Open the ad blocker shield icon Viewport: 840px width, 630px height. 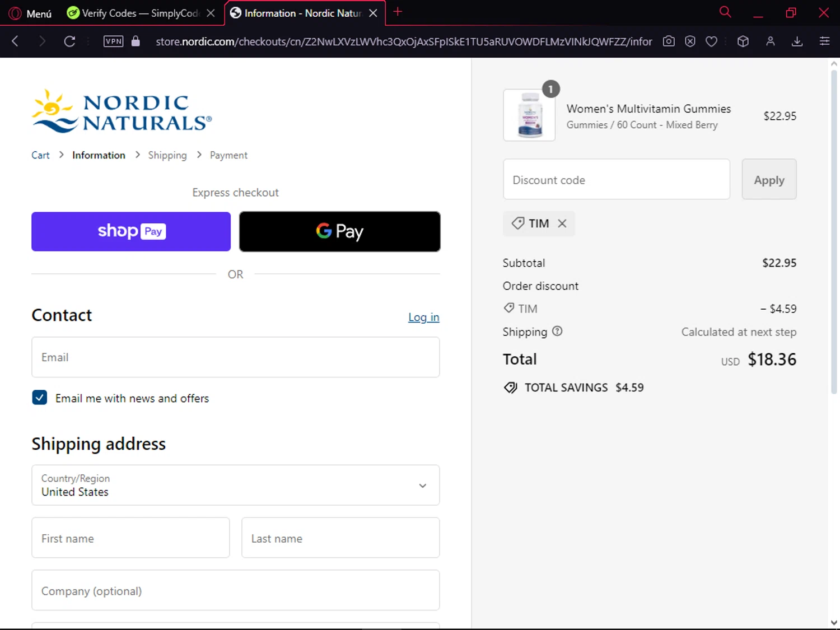(690, 41)
